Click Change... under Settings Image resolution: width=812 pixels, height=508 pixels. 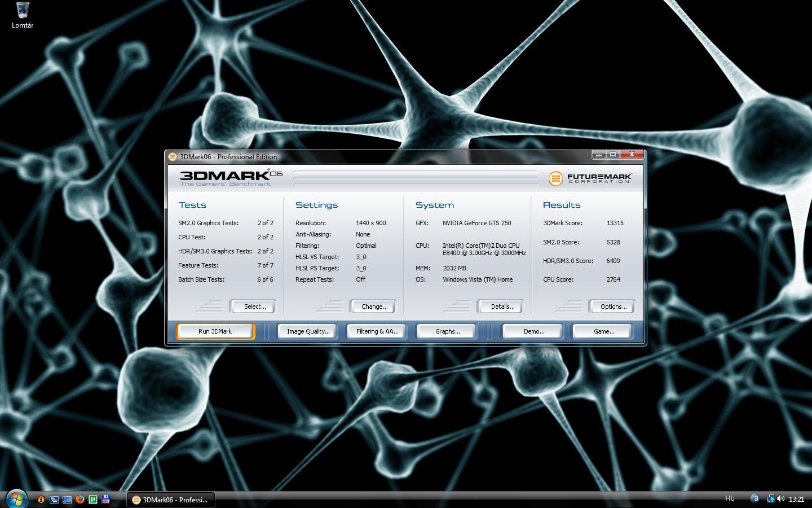point(373,306)
